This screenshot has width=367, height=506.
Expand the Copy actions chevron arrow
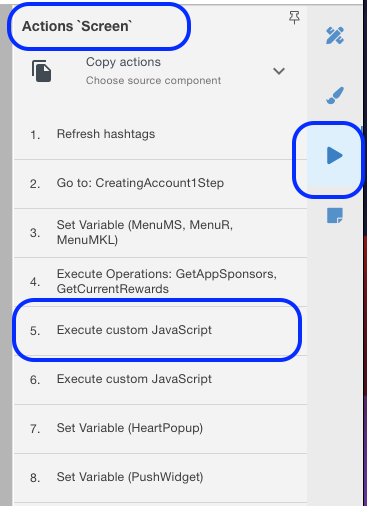279,71
